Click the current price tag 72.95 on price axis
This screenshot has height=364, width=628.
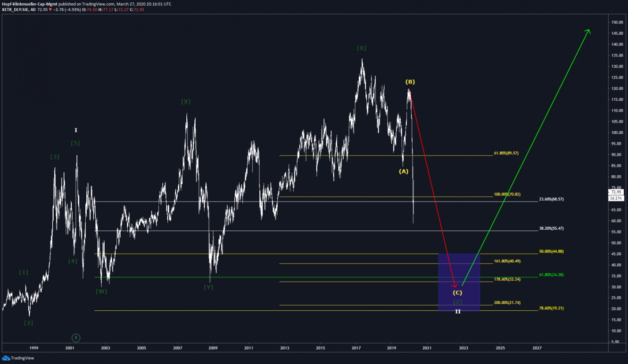(x=616, y=192)
